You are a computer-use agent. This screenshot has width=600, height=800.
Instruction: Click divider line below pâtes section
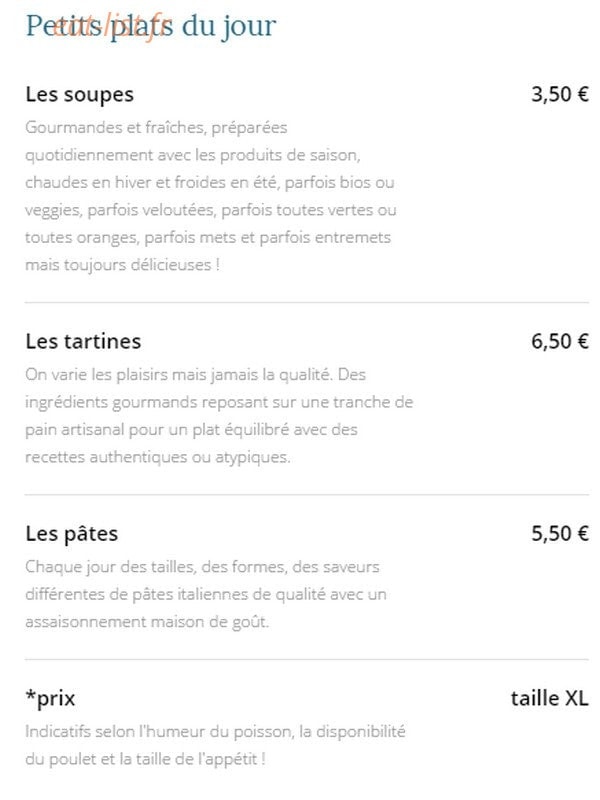307,659
